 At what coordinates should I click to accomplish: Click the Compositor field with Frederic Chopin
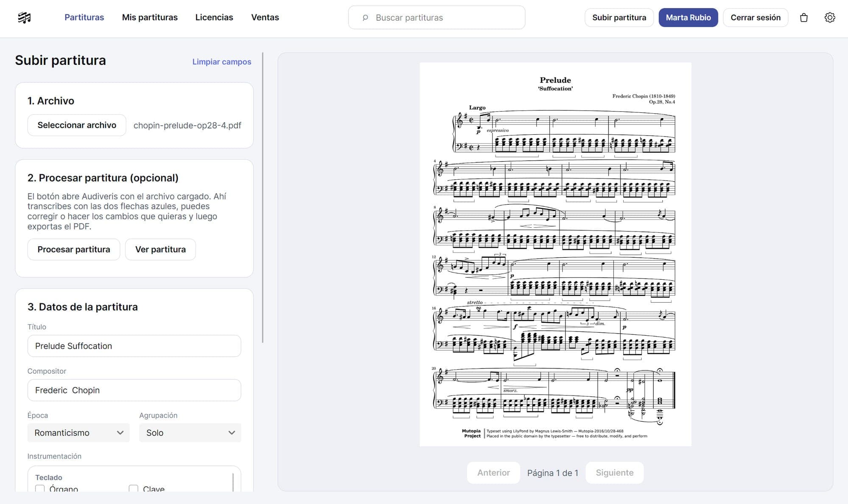point(134,390)
